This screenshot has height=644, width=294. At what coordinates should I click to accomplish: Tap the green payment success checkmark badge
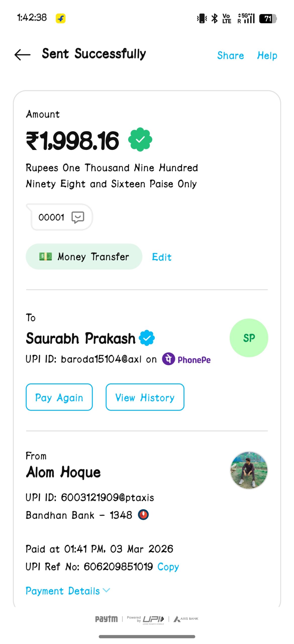(x=140, y=139)
